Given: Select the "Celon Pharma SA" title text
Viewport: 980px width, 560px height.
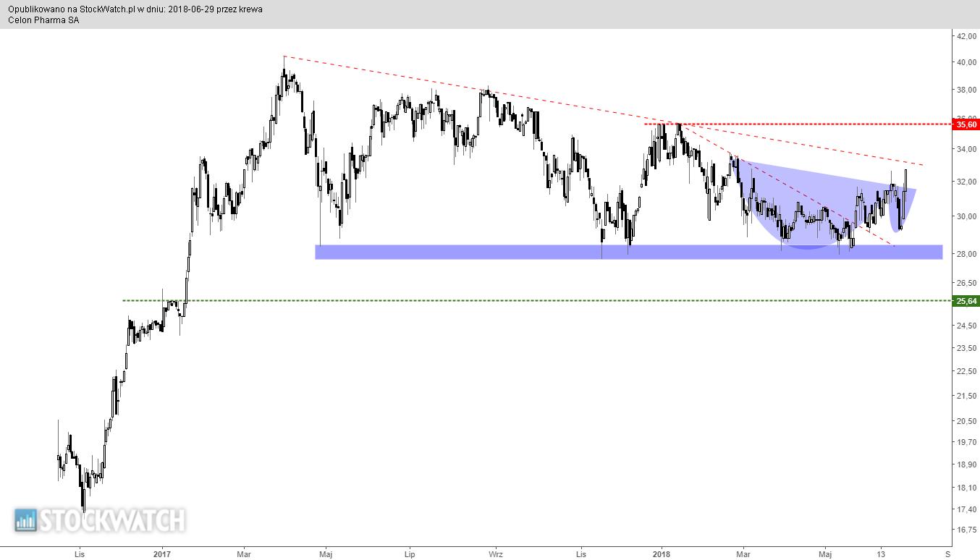Looking at the screenshot, I should (43, 20).
